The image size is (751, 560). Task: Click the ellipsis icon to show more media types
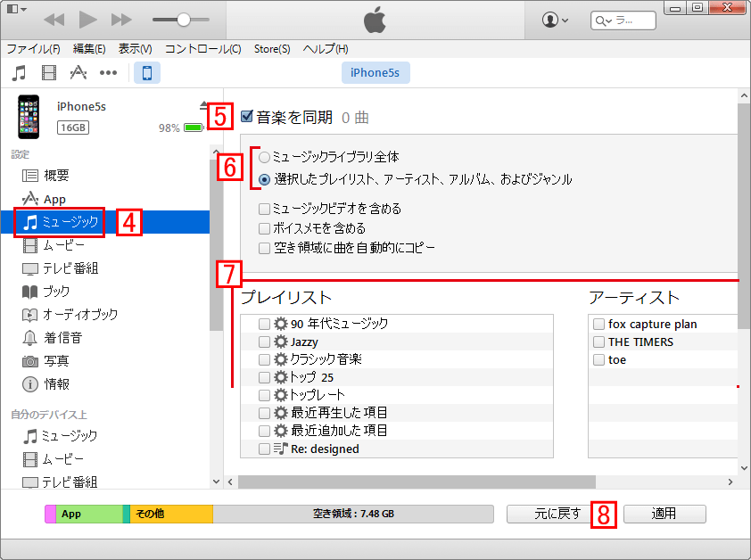107,72
